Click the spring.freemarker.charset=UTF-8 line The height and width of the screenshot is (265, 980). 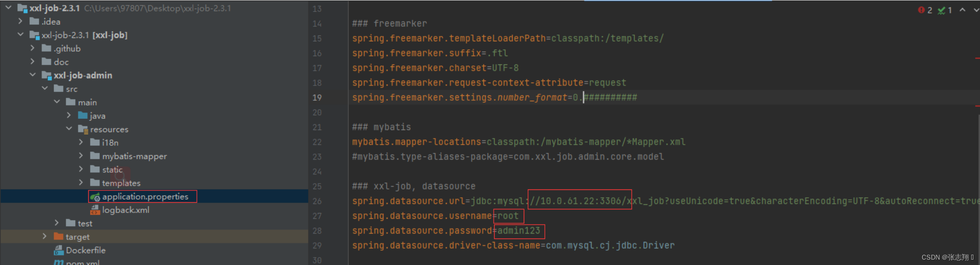(436, 68)
